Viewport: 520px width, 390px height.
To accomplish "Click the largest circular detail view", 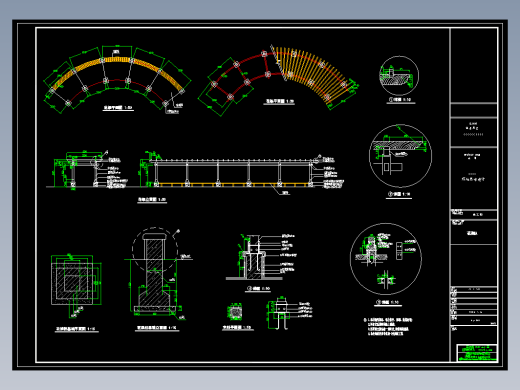I will (x=386, y=259).
